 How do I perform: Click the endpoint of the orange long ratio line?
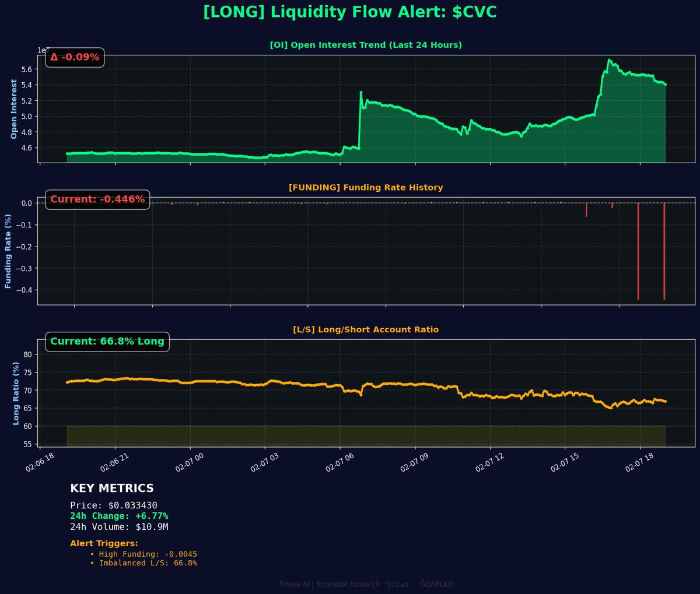tap(665, 401)
